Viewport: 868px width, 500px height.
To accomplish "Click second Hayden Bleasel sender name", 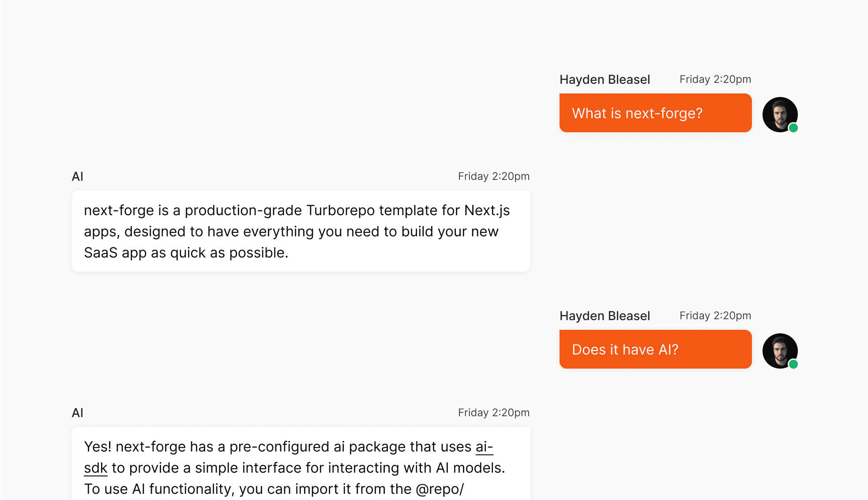I will tap(605, 316).
